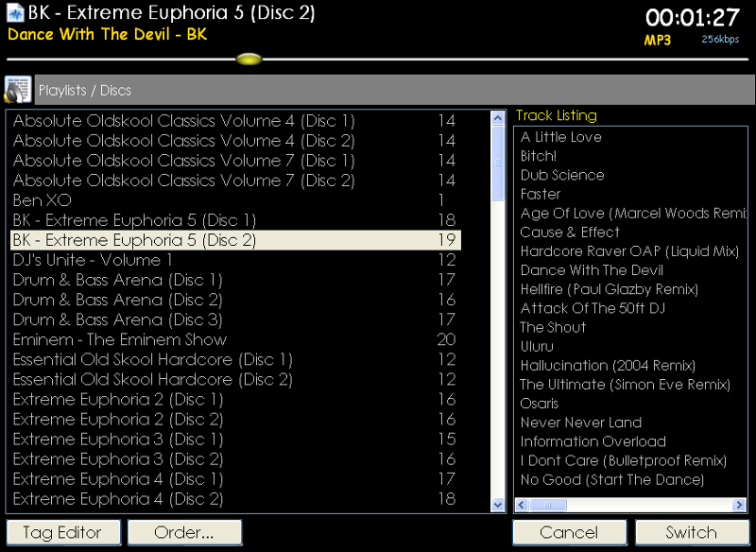Click The Shout track
The width and height of the screenshot is (756, 552).
pos(553,327)
